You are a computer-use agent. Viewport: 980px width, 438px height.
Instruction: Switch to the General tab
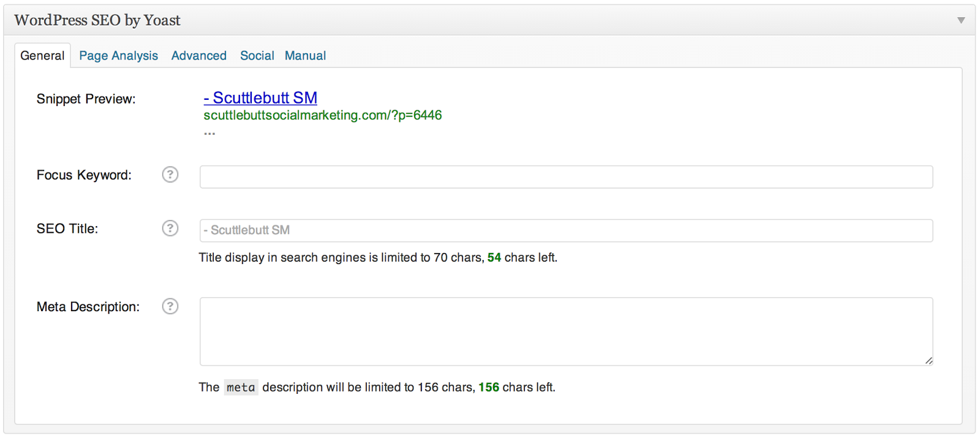[x=42, y=56]
